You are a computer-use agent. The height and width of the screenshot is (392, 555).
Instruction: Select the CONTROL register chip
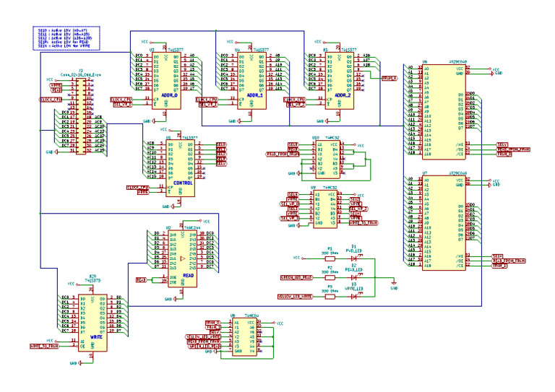point(180,168)
